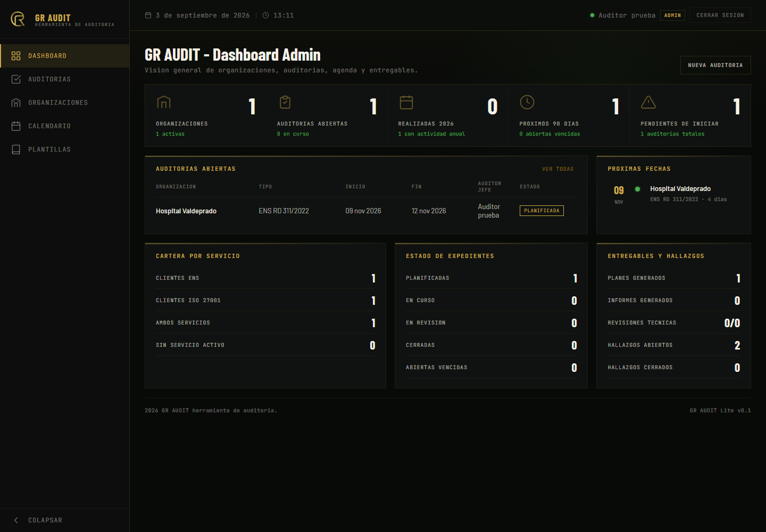The image size is (766, 532).
Task: Open Hospital Valdeprado in Proximas Fechas
Action: click(x=680, y=189)
